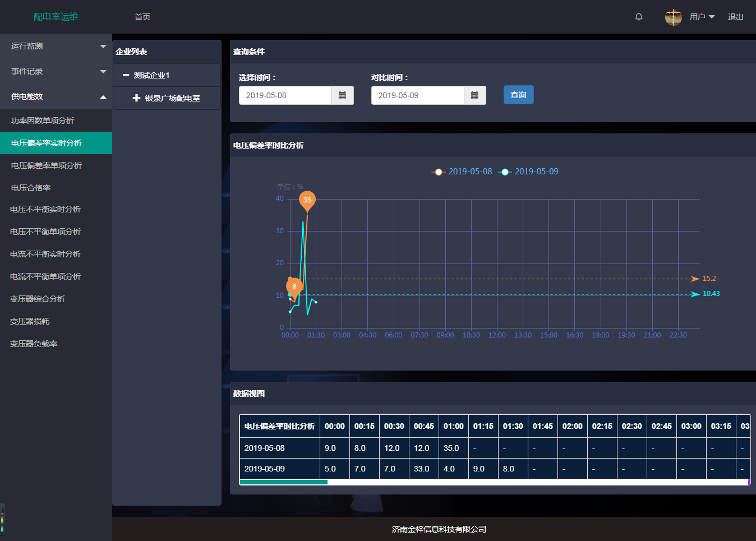Screen dimensions: 756x541
Task: Click the 10.43 average line arrow label
Action: pyautogui.click(x=710, y=294)
